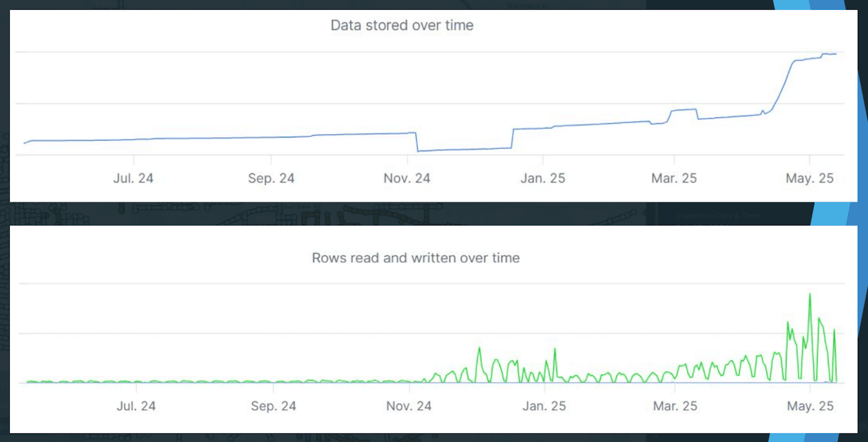The height and width of the screenshot is (442, 868).
Task: Select Jan. 25 label on Data stored chart
Action: (543, 178)
